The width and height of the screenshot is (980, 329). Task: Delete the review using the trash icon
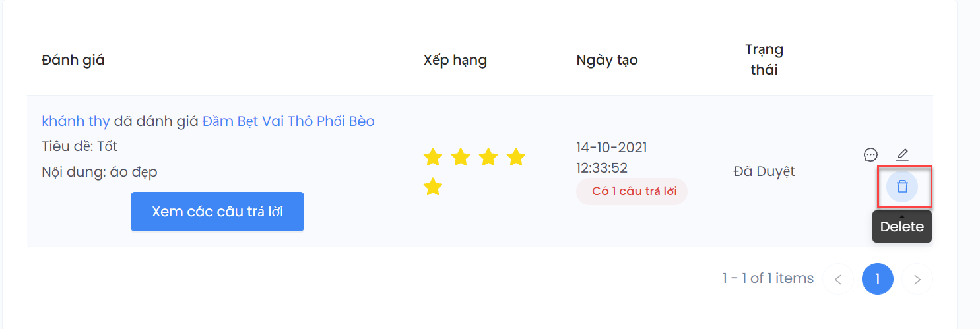pyautogui.click(x=902, y=187)
